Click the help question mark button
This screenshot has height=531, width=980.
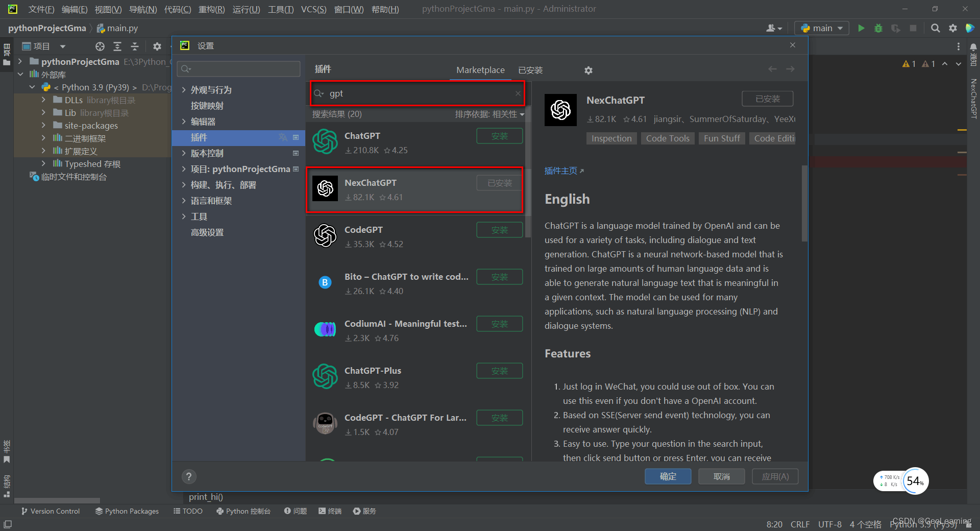click(189, 476)
